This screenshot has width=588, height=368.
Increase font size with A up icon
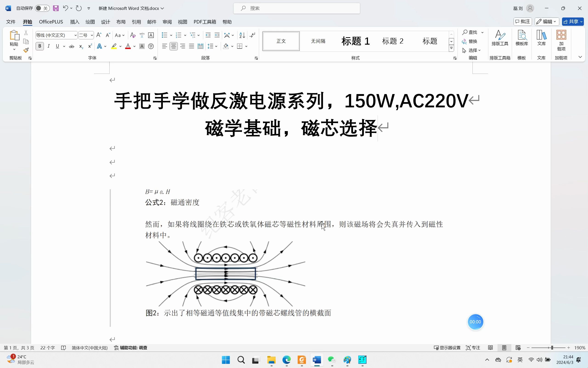(x=99, y=35)
